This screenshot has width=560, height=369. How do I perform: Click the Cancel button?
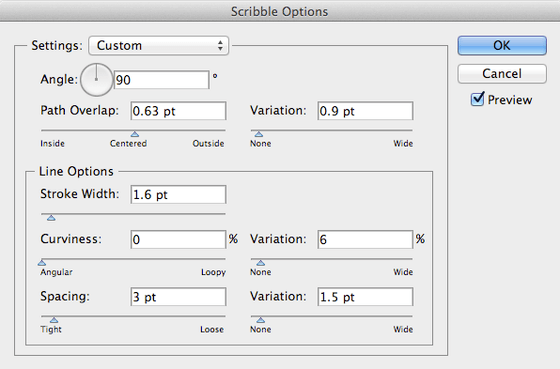click(502, 74)
